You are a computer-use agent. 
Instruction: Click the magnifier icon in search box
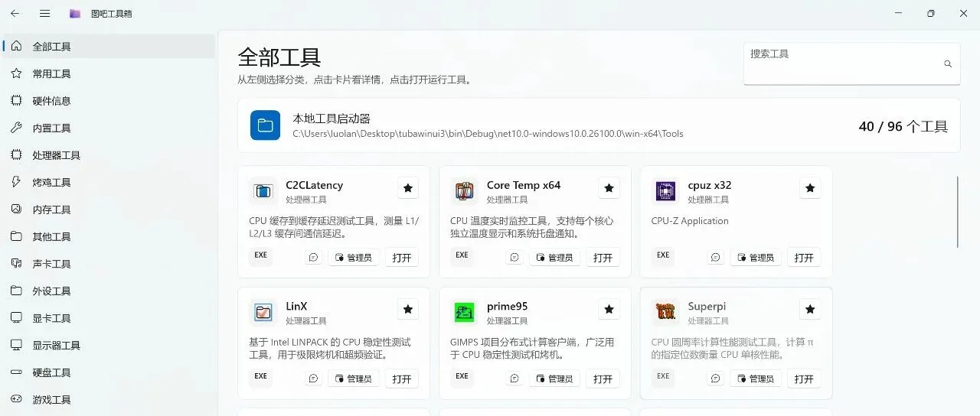948,64
